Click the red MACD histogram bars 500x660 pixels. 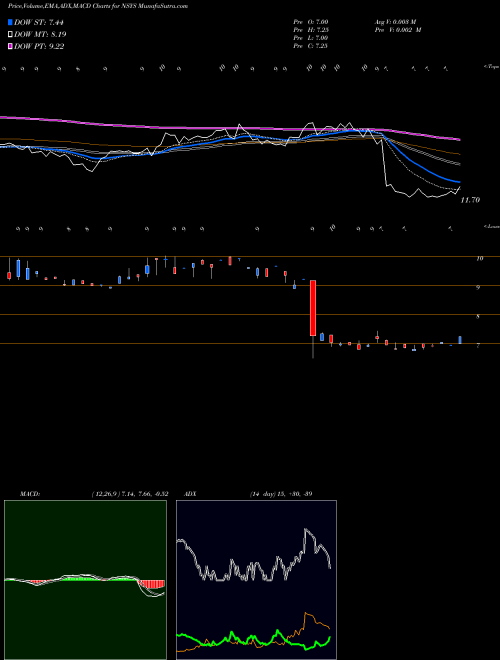tap(152, 584)
